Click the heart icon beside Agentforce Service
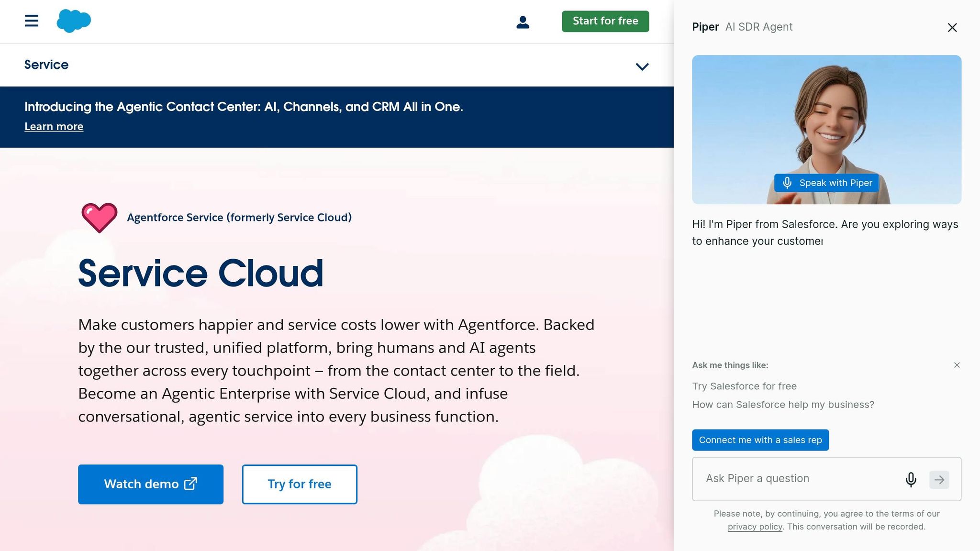This screenshot has height=551, width=980. pyautogui.click(x=100, y=218)
